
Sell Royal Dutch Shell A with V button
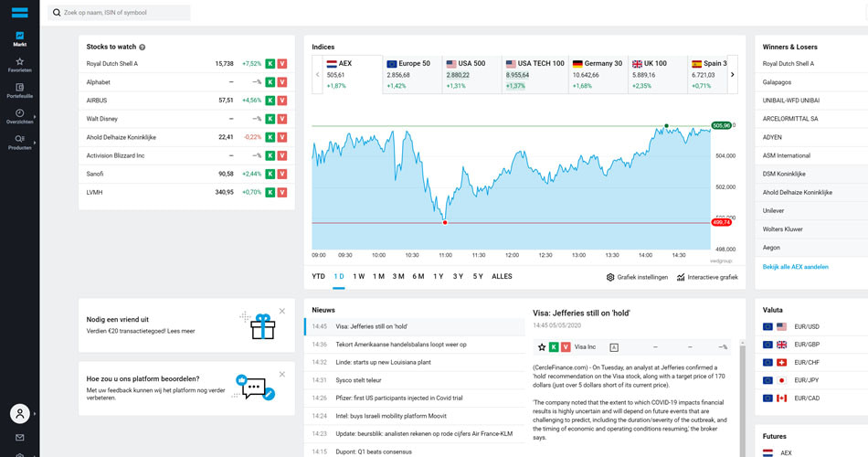(x=281, y=64)
